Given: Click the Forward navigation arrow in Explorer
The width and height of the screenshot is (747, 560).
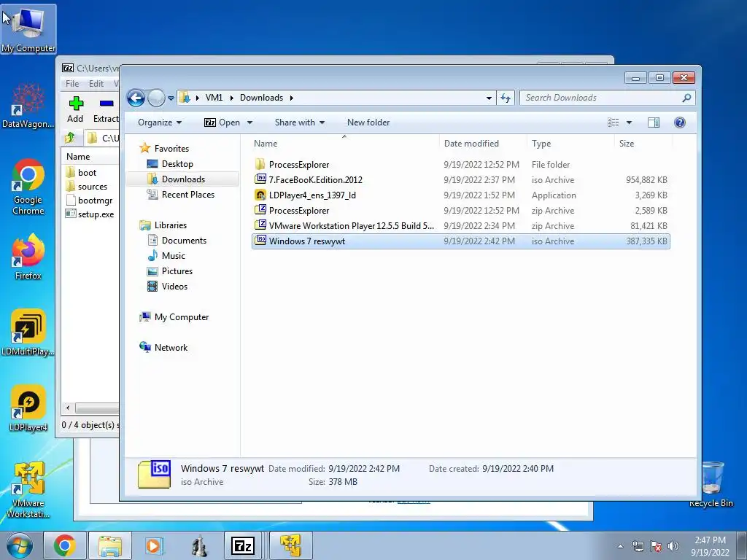Looking at the screenshot, I should click(156, 98).
